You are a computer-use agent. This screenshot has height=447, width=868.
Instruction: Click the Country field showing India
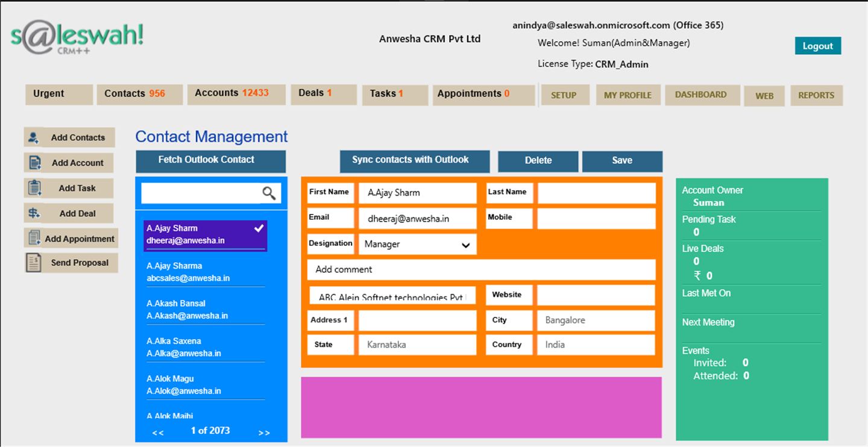[x=596, y=345]
